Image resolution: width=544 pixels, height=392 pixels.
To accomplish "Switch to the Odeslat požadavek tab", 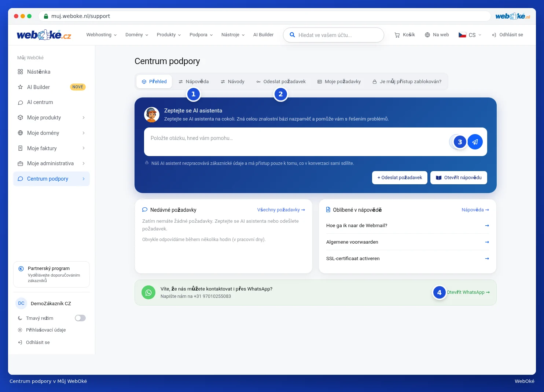I will click(281, 82).
